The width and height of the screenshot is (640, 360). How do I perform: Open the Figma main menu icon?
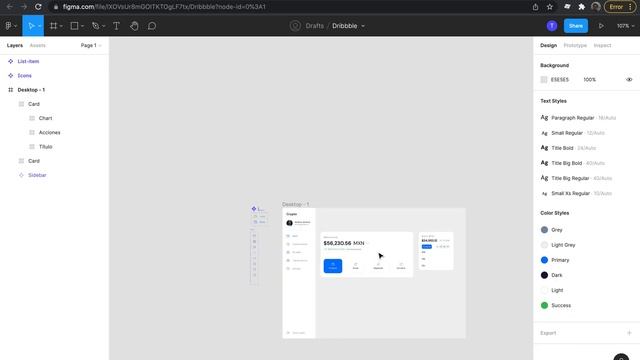pos(9,26)
